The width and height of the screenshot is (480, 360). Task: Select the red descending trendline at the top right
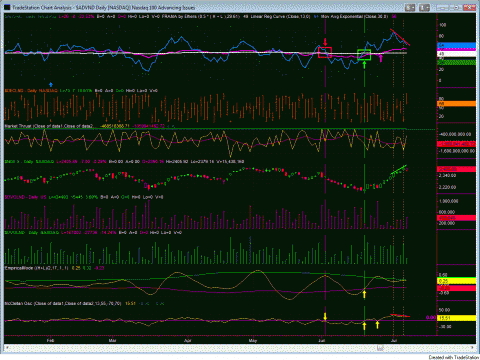click(400, 38)
